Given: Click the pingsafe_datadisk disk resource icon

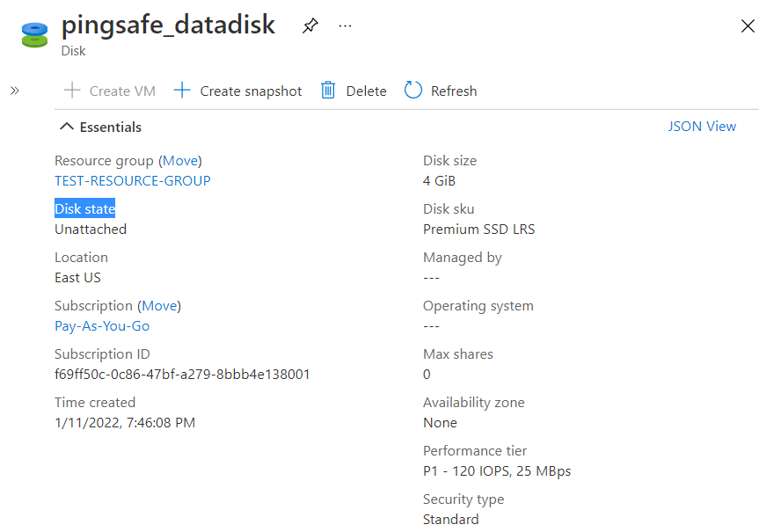Looking at the screenshot, I should (34, 34).
